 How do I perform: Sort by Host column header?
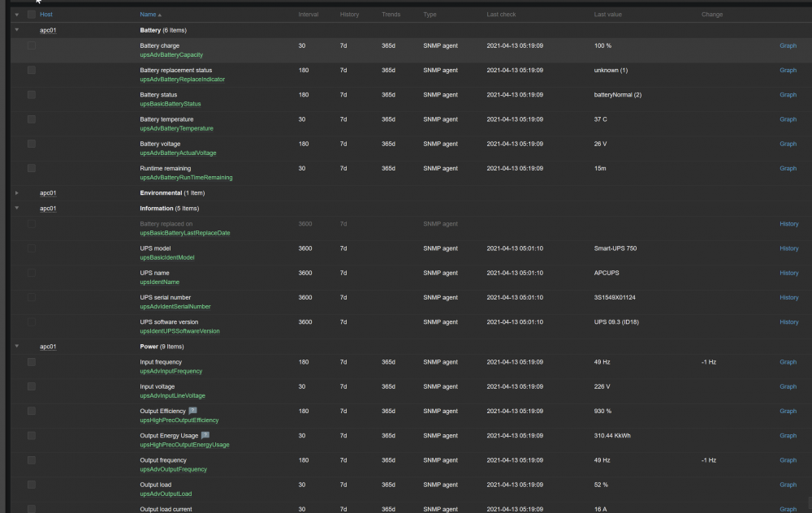click(x=46, y=15)
